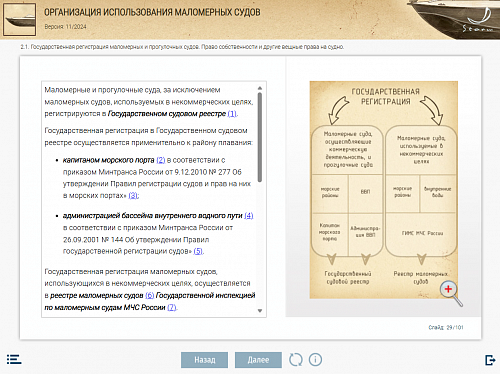Open footnote link (1)
The height and width of the screenshot is (374, 500).
click(232, 114)
